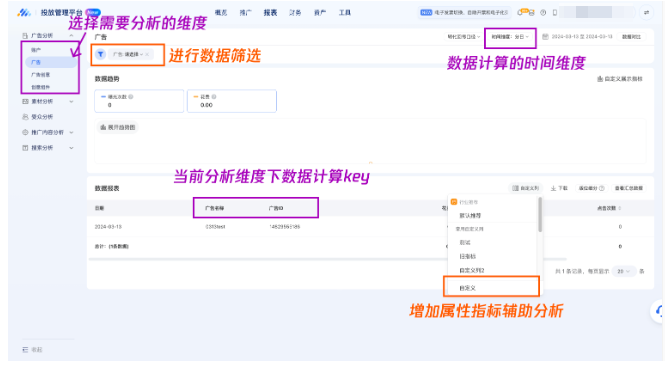The width and height of the screenshot is (665, 370).
Task: Collapse the 广告分析 sidebar section
Action: coord(71,36)
